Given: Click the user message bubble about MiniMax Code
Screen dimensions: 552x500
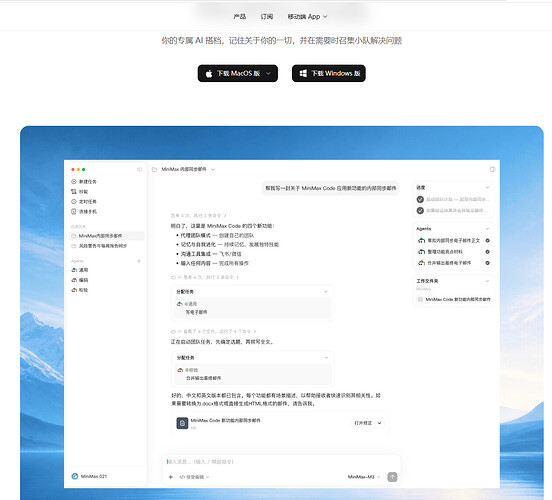Looking at the screenshot, I should (331, 188).
